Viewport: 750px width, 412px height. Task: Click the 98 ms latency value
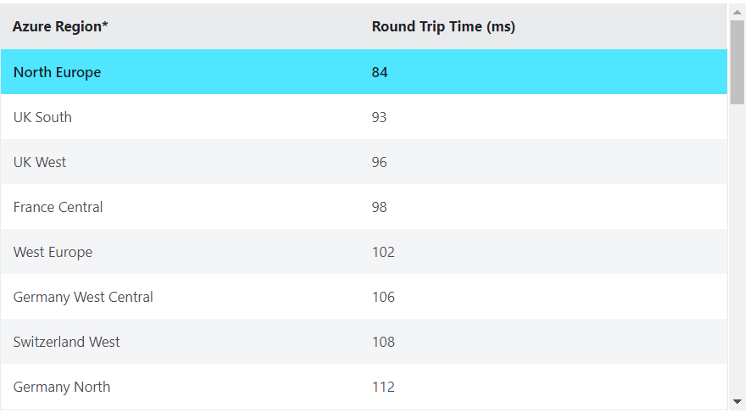379,207
